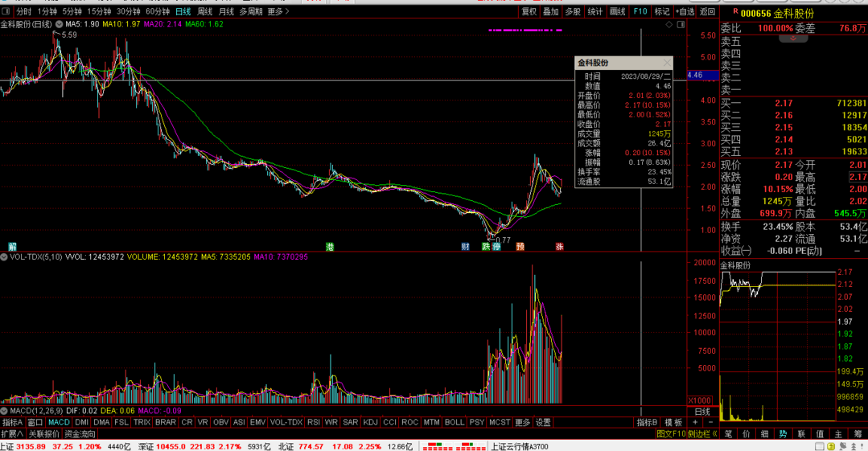Open the 指标B indicator group
868x451 pixels.
[x=647, y=422]
